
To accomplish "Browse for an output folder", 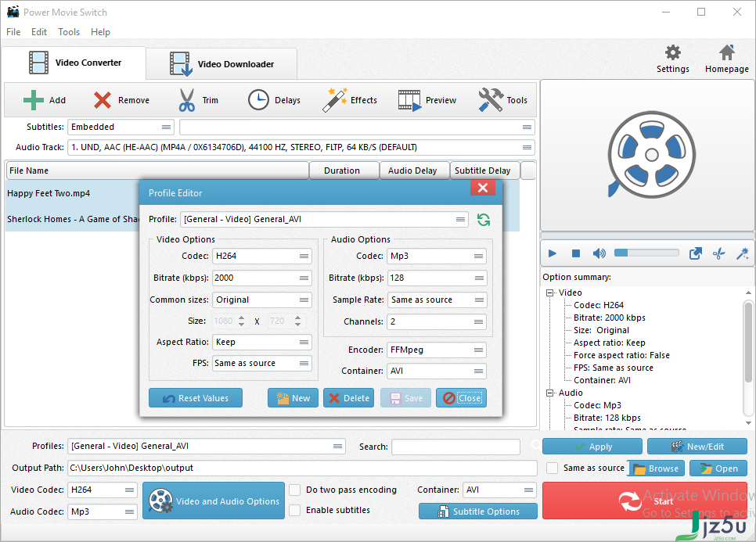I will click(656, 468).
